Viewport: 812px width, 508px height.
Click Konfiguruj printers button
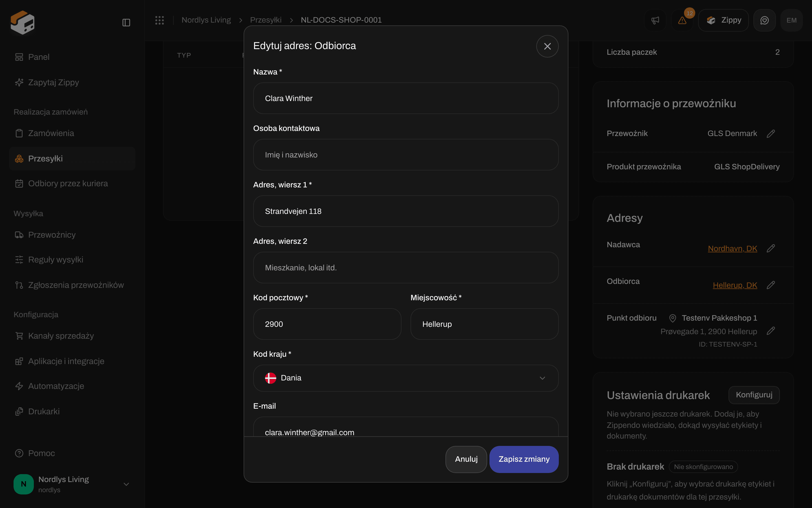pos(754,395)
